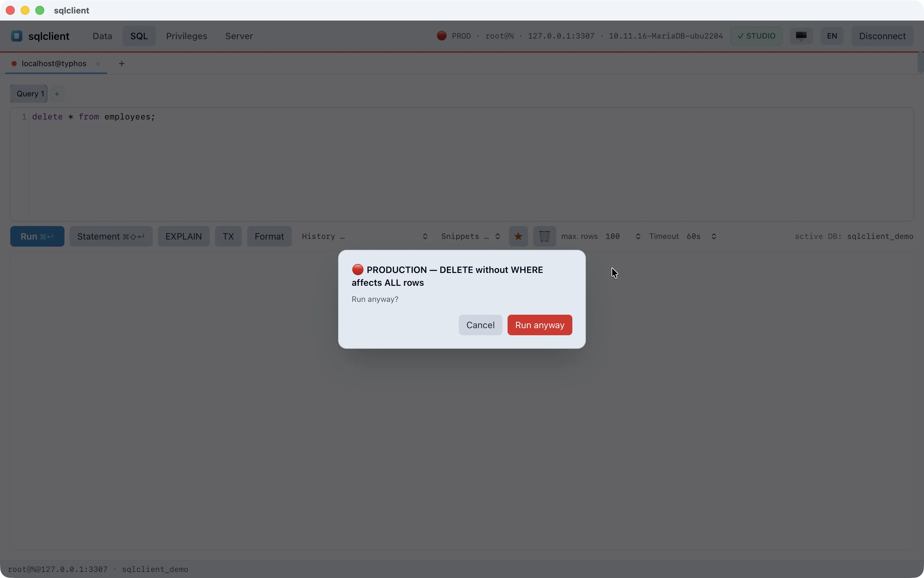Click the 10.11.16-MariaDB-ubu2204 version text

point(665,36)
